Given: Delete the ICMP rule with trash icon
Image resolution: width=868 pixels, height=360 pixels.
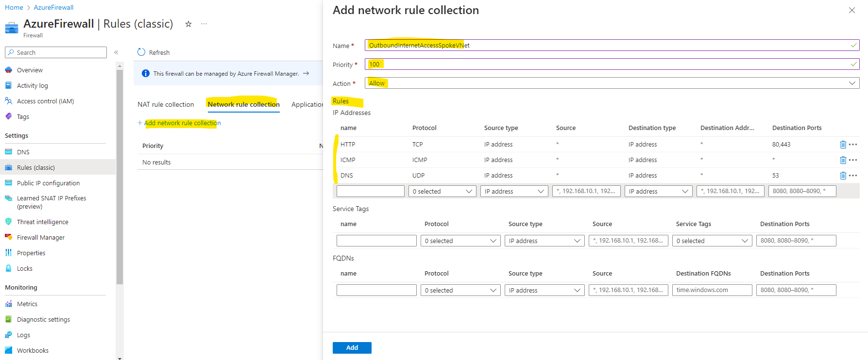Looking at the screenshot, I should (843, 160).
